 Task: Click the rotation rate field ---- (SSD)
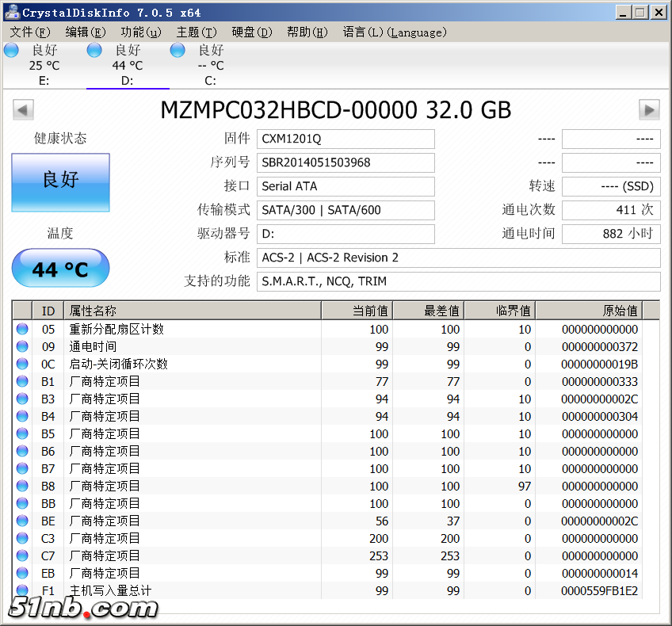click(x=611, y=186)
